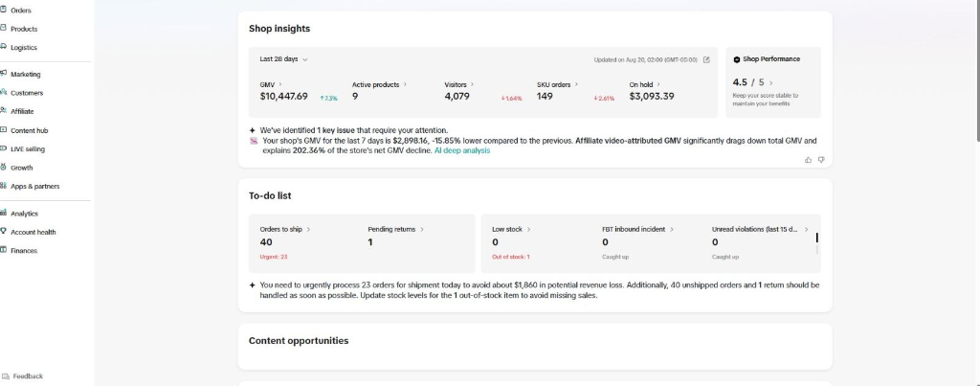This screenshot has height=386, width=980.
Task: Click the Shop Performance shield icon
Action: pyautogui.click(x=736, y=59)
